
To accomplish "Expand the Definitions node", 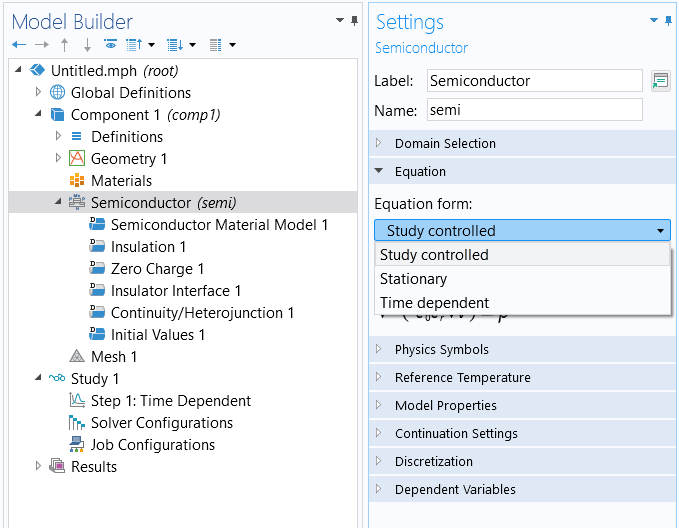I will pyautogui.click(x=58, y=136).
